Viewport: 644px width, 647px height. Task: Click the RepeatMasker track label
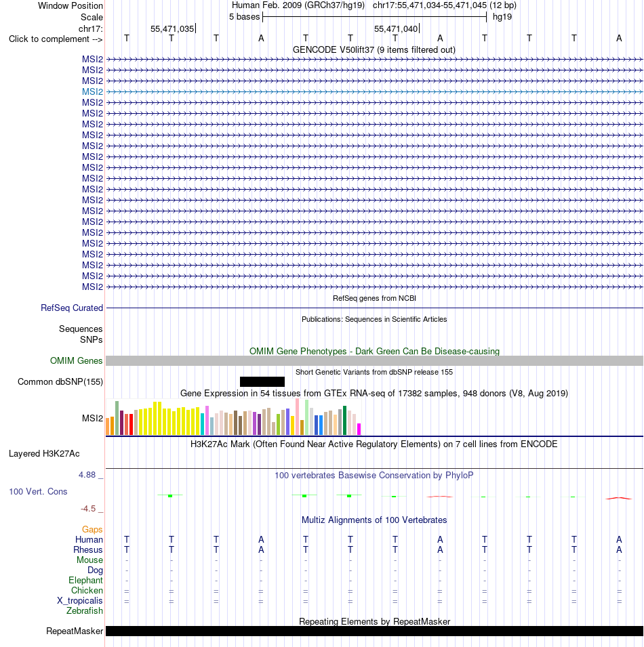[x=75, y=631]
